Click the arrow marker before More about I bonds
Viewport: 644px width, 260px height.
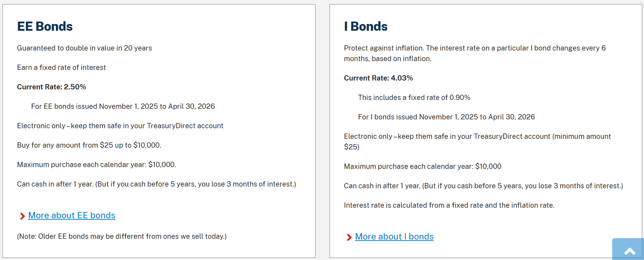pyautogui.click(x=349, y=237)
